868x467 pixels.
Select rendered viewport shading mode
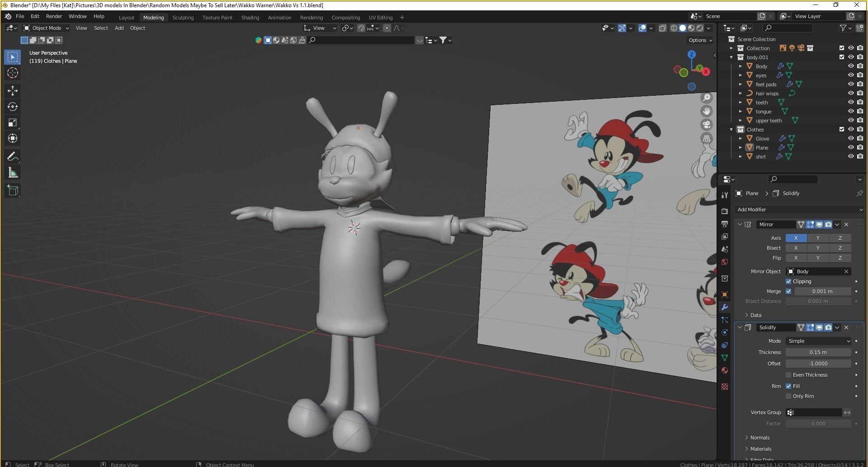click(x=700, y=28)
